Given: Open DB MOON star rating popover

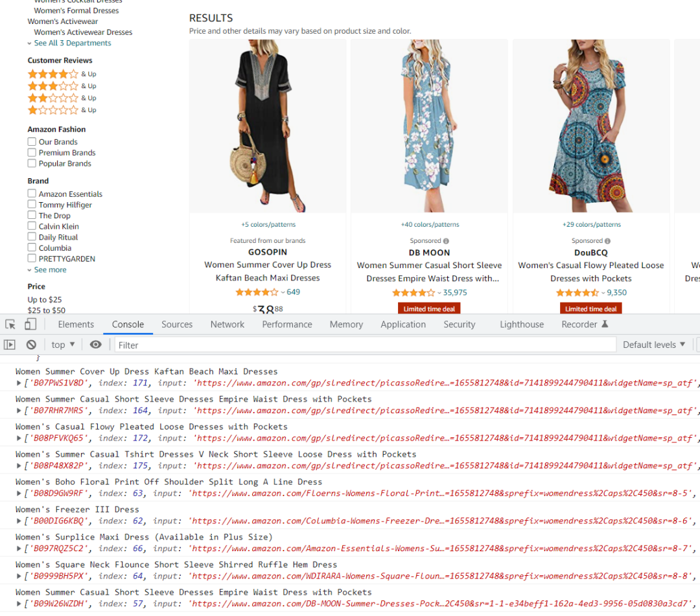Looking at the screenshot, I should point(417,293).
